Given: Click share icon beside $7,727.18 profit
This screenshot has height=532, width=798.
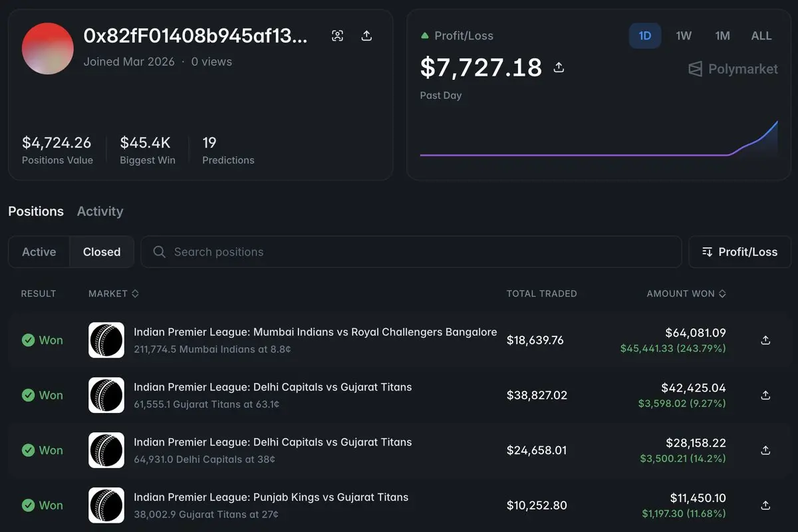Looking at the screenshot, I should [559, 67].
